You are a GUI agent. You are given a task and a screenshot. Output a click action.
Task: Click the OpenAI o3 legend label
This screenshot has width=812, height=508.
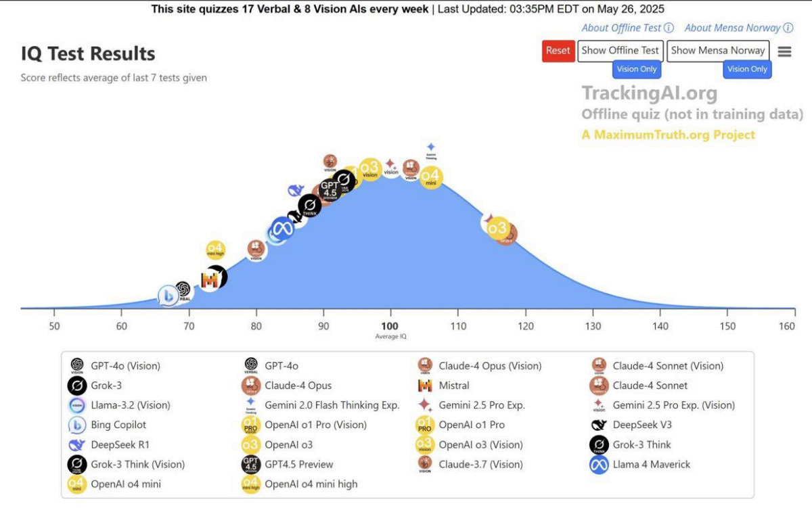(289, 445)
